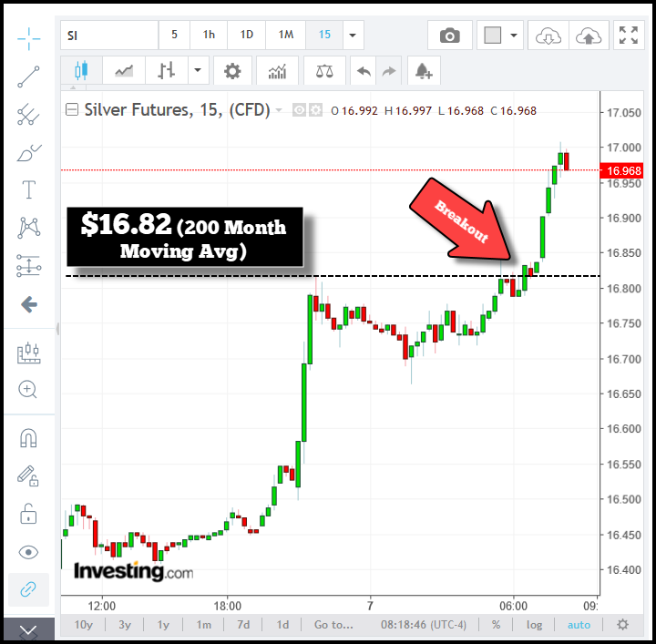Set range to 1m
Viewport: 656px width, 644px height.
pos(204,625)
